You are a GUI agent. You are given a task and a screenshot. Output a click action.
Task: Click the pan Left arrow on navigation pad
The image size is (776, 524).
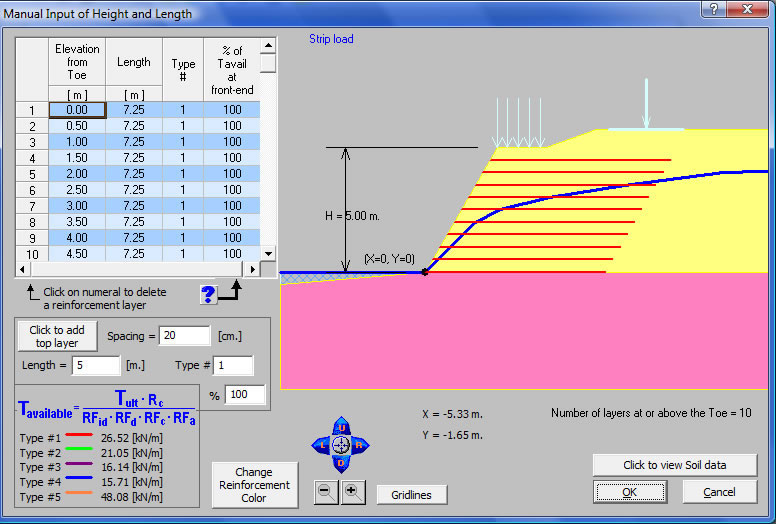[x=324, y=446]
